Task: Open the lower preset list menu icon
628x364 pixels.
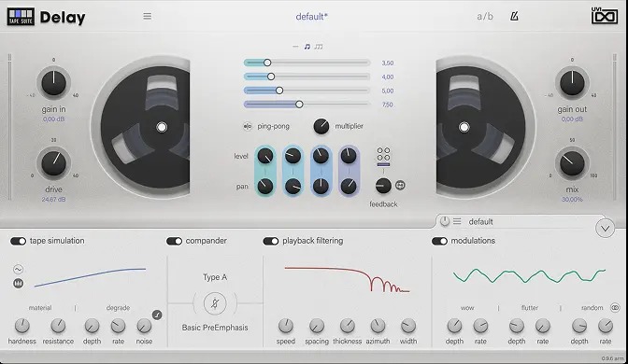Action: pos(457,221)
